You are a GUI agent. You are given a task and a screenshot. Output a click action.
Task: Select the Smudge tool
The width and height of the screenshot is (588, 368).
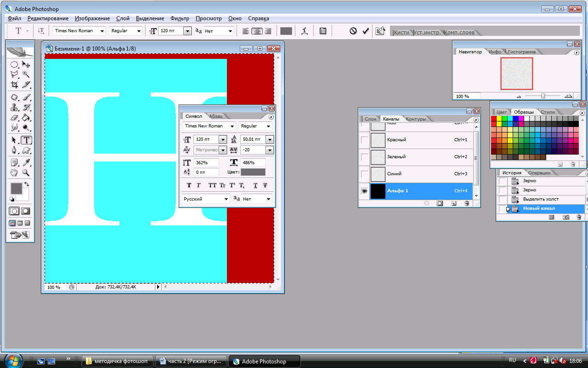(x=14, y=127)
